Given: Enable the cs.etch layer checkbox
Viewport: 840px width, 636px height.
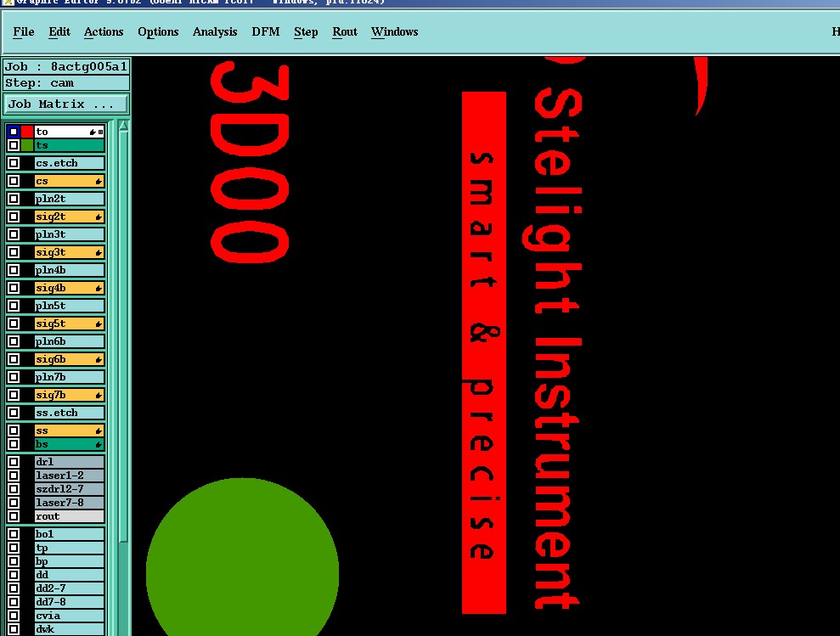Looking at the screenshot, I should 14,163.
